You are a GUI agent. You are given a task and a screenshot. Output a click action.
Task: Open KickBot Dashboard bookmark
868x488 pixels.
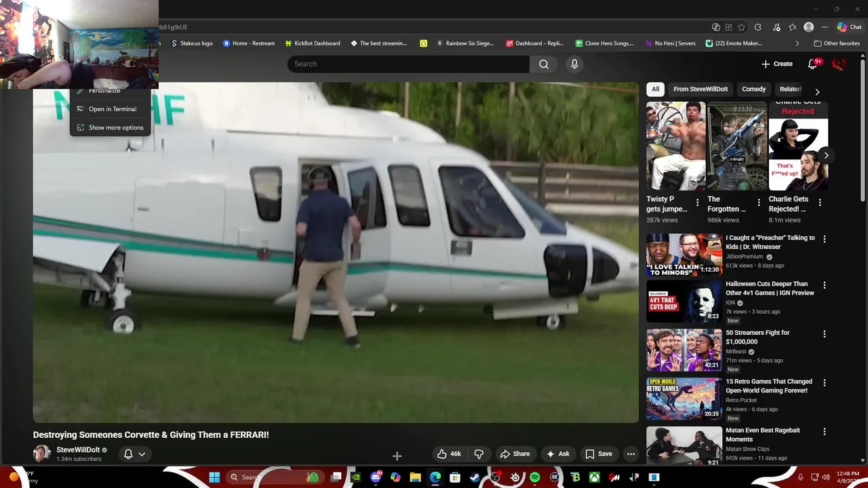(311, 43)
